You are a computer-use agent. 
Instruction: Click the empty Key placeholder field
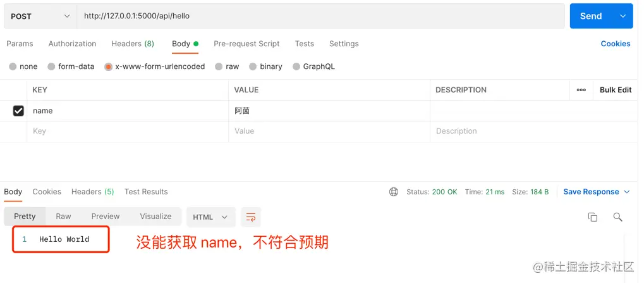[128, 131]
